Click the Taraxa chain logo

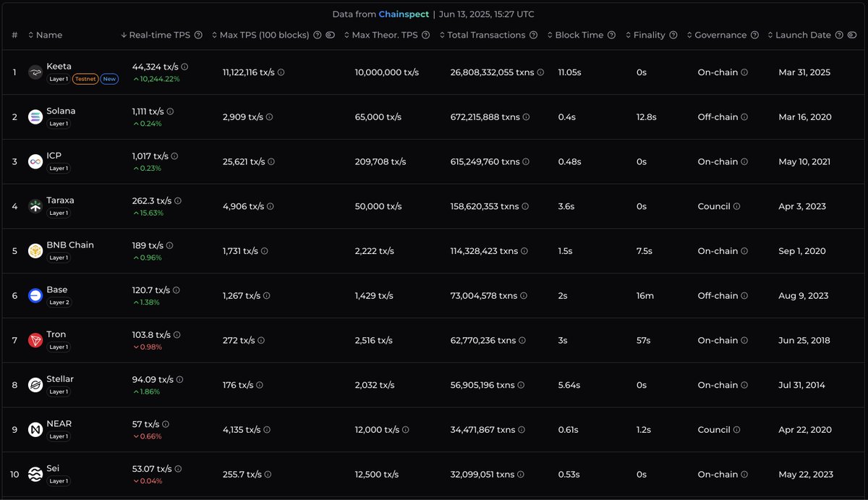point(35,206)
